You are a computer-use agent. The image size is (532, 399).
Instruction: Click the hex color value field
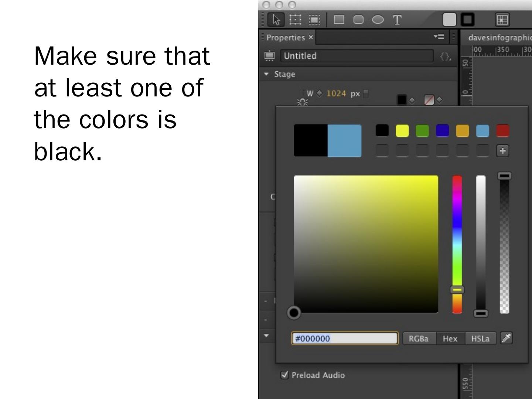345,338
